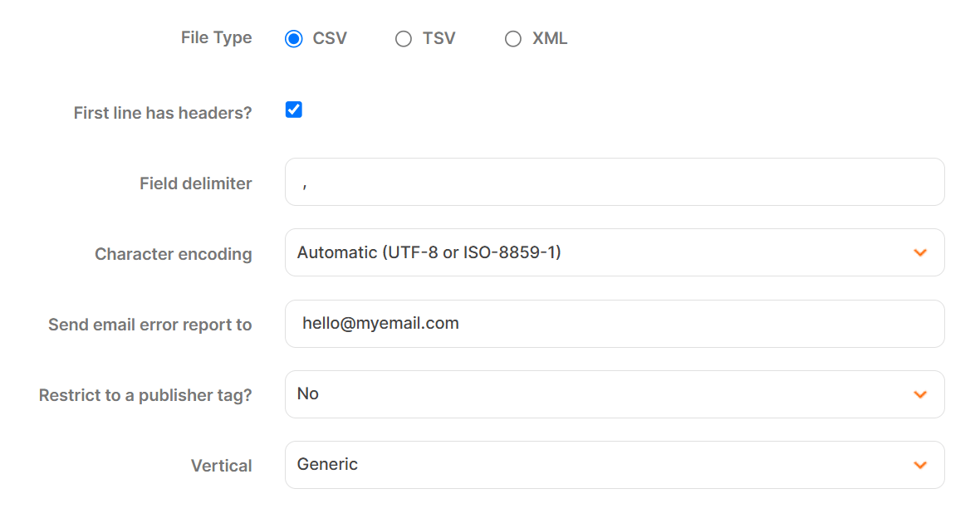Click into the Field delimiter input
This screenshot has width=980, height=523.
click(x=615, y=183)
